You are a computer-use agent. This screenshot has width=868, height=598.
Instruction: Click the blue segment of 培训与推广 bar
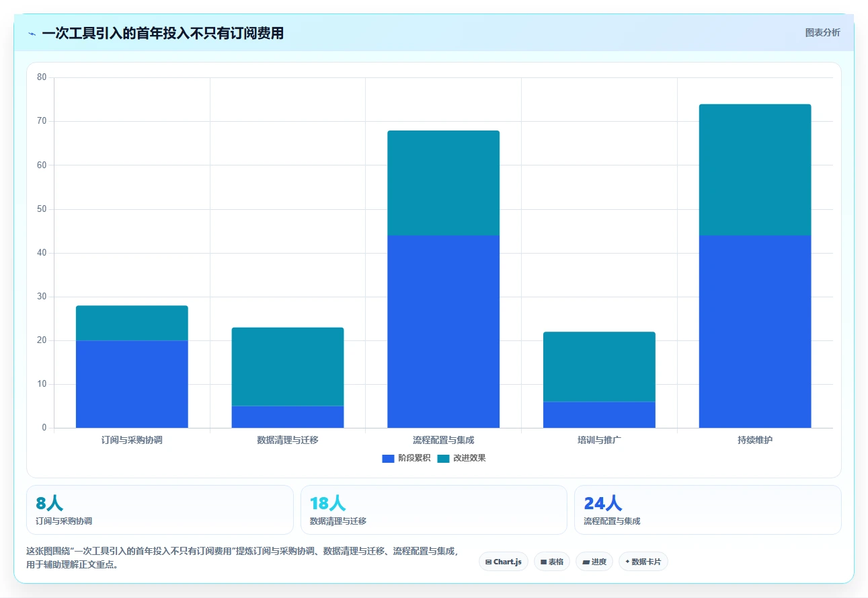click(599, 415)
